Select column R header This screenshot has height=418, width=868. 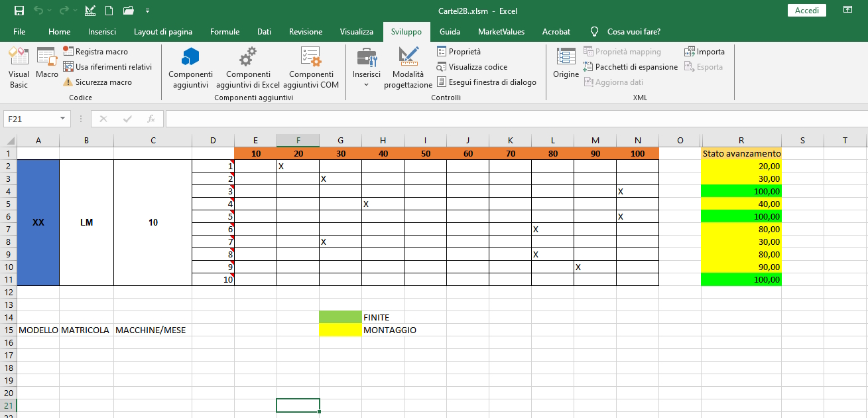tap(741, 140)
